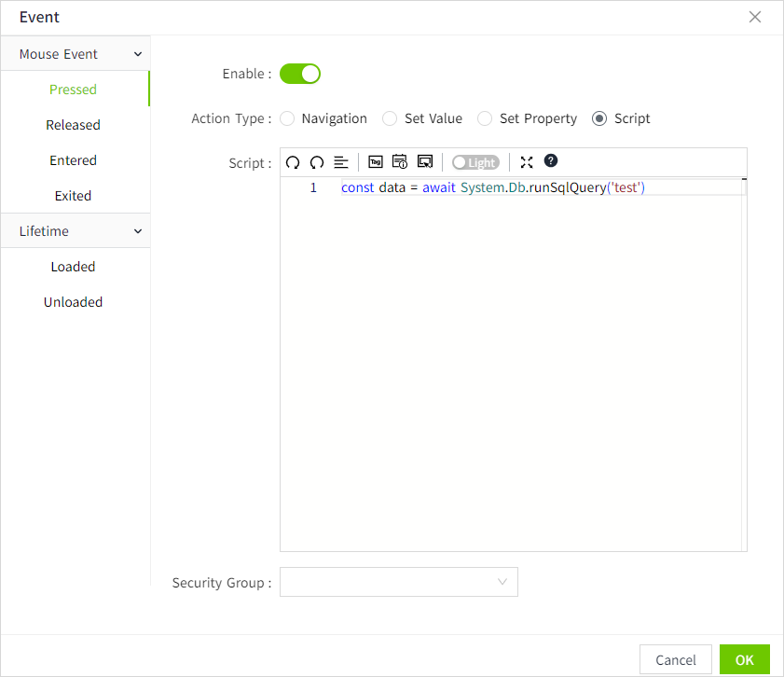Select the Released mouse event
The width and height of the screenshot is (784, 677).
(x=73, y=125)
